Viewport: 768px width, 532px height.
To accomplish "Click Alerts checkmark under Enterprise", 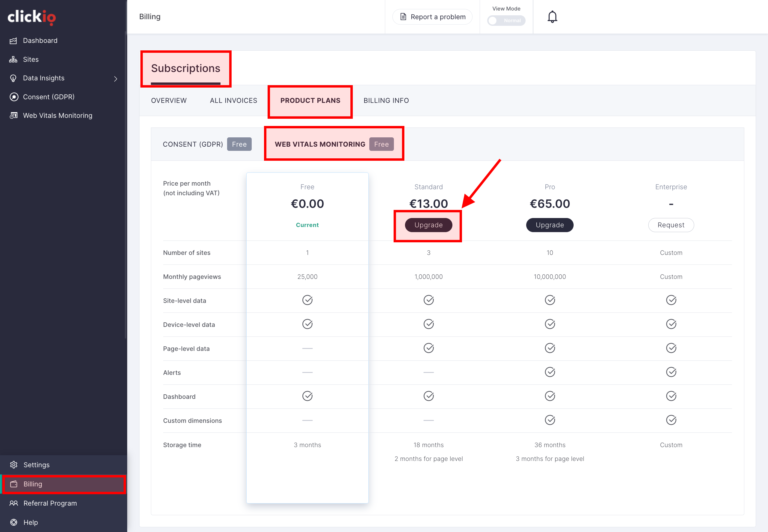I will tap(671, 372).
